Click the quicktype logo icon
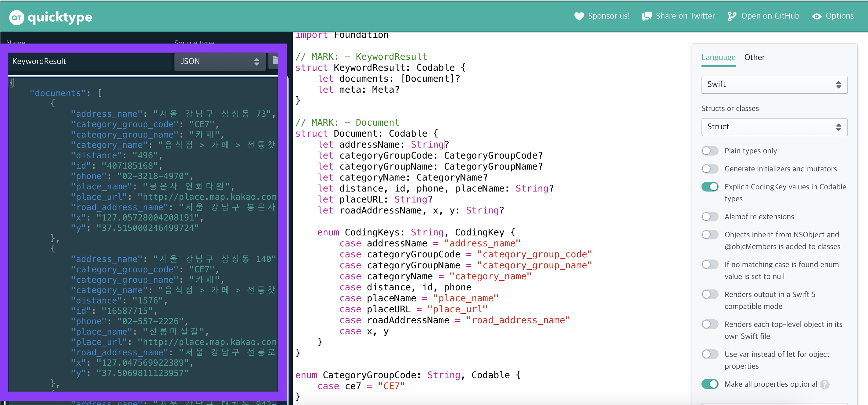Image resolution: width=868 pixels, height=405 pixels. tap(16, 17)
